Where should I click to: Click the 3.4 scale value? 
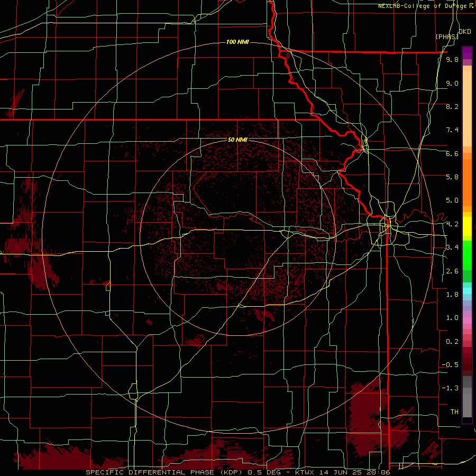click(x=452, y=248)
